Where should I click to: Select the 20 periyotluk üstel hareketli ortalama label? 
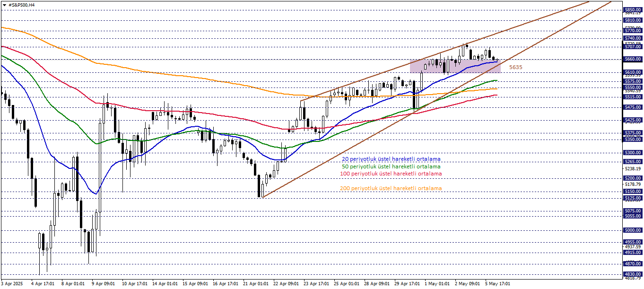pyautogui.click(x=391, y=159)
